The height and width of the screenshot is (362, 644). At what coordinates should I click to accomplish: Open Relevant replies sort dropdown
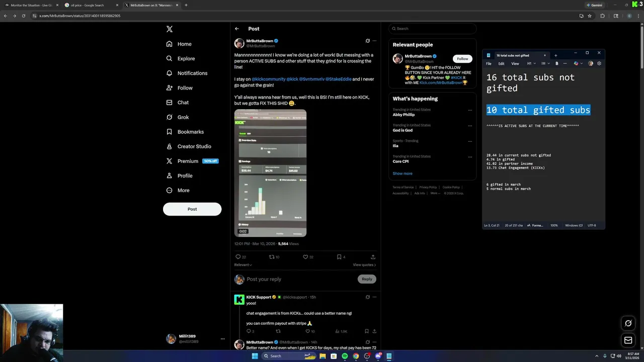243,265
